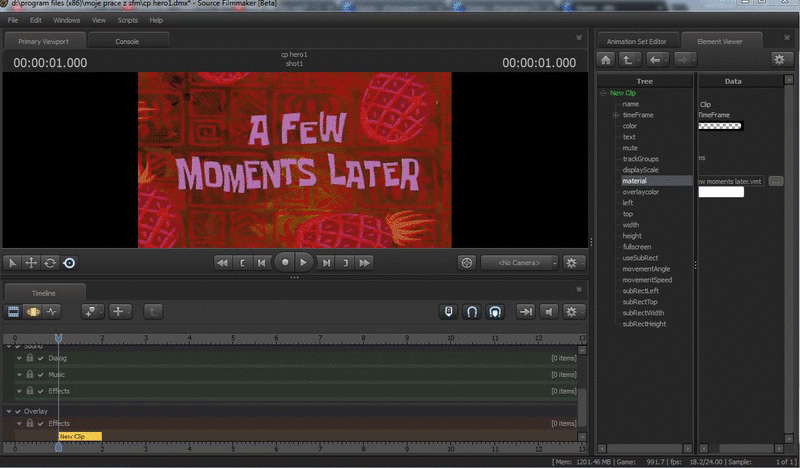The width and height of the screenshot is (800, 468).
Task: Open the No Camera dropdown
Action: 519,263
